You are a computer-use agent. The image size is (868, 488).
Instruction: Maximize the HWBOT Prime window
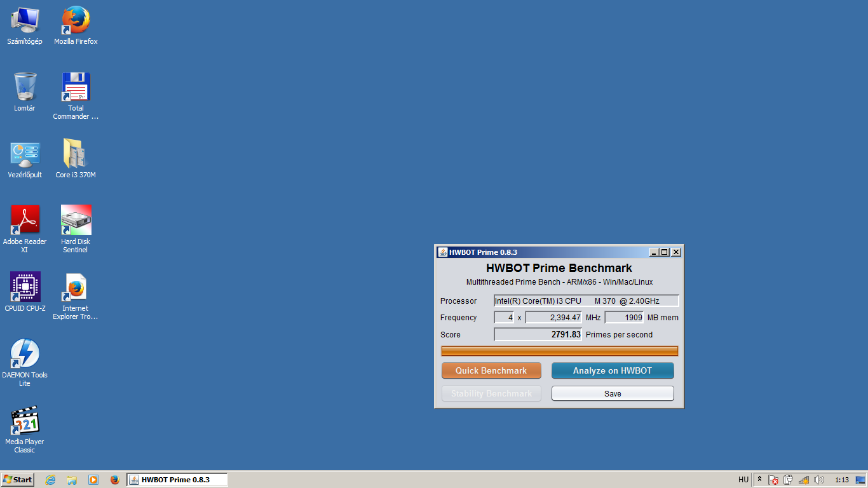click(x=664, y=252)
